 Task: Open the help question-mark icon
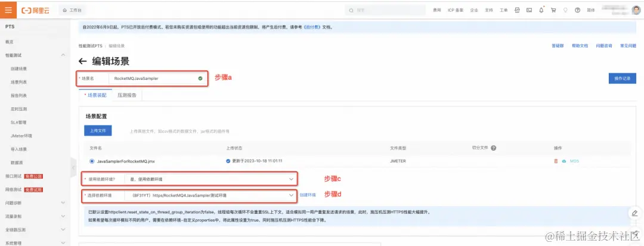[x=577, y=10]
